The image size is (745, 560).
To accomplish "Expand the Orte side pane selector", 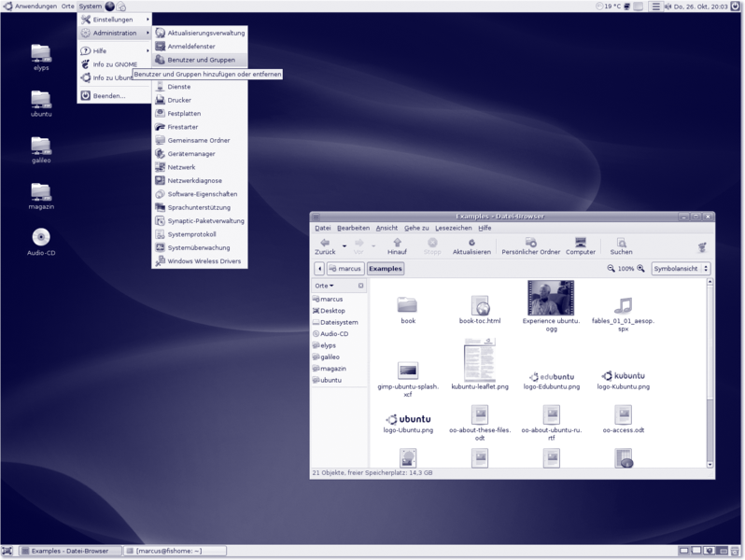I will (325, 286).
